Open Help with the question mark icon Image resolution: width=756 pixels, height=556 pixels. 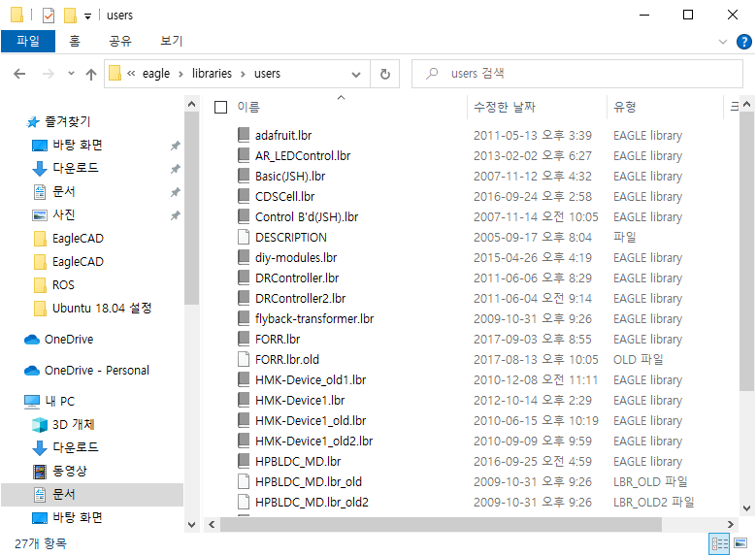[744, 42]
